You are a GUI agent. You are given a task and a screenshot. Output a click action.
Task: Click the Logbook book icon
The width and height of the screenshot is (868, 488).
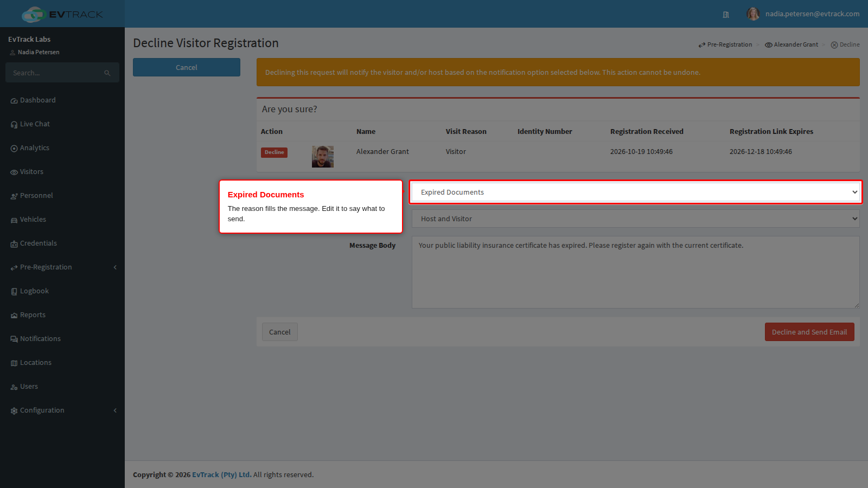(14, 292)
